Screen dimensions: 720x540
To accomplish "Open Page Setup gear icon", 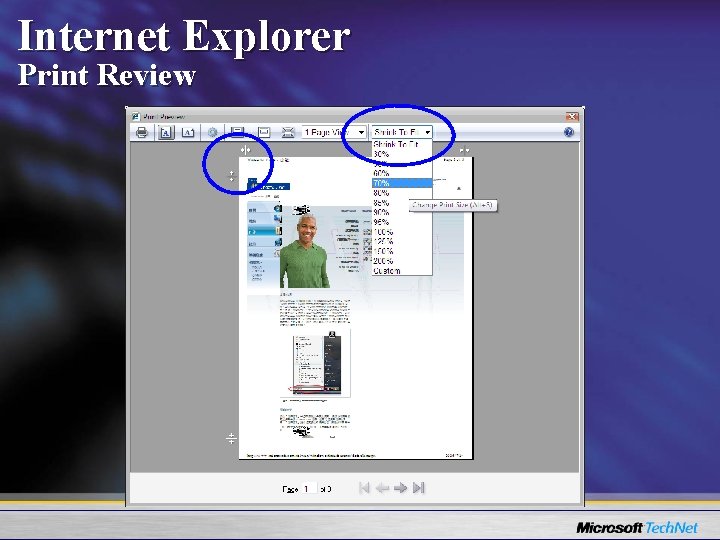I will click(x=212, y=133).
